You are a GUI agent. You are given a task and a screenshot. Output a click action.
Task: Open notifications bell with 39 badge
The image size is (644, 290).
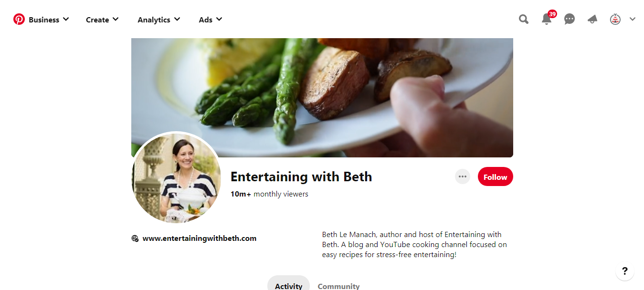(x=547, y=18)
